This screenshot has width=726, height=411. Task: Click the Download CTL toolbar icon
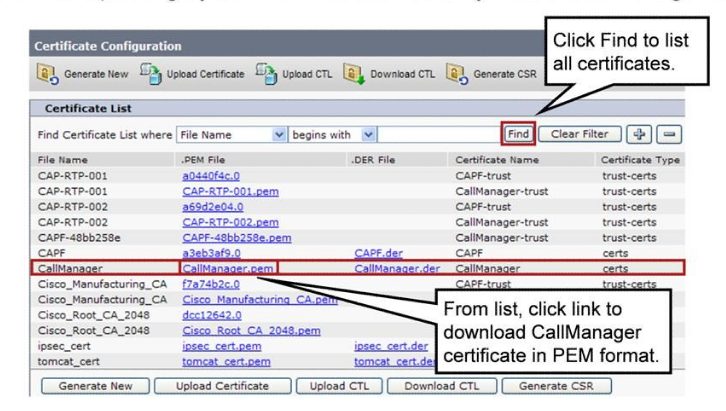point(354,74)
